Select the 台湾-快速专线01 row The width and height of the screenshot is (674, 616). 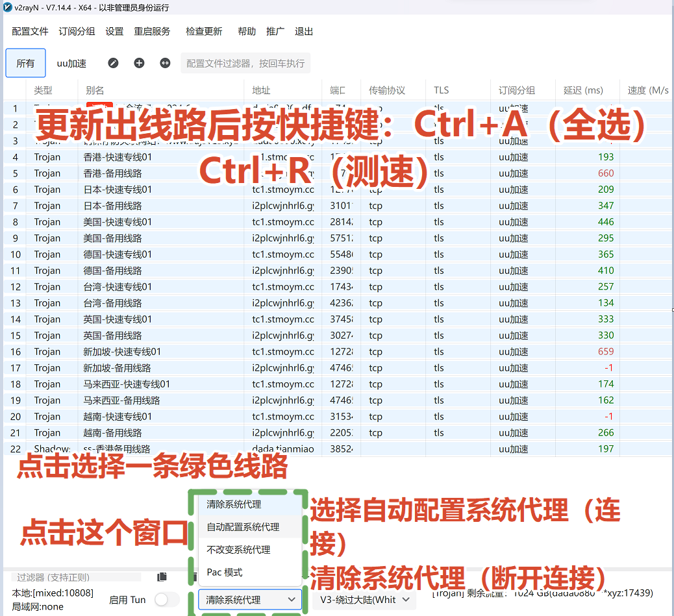[337, 287]
